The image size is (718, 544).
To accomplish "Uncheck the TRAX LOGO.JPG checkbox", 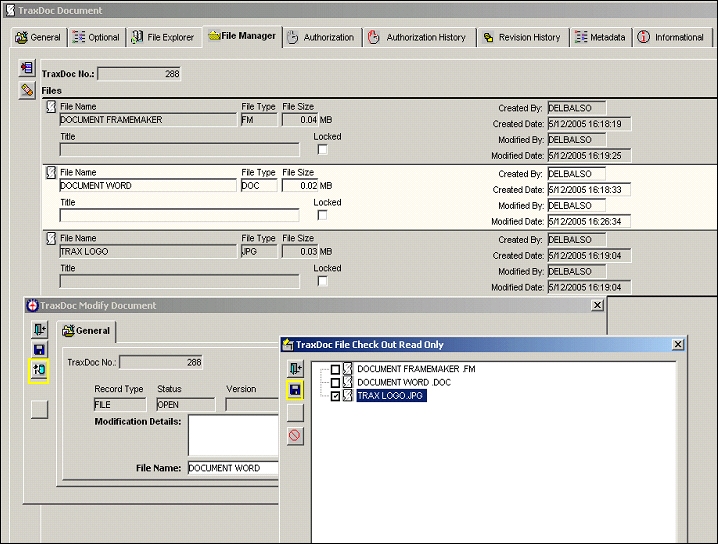I will point(335,396).
